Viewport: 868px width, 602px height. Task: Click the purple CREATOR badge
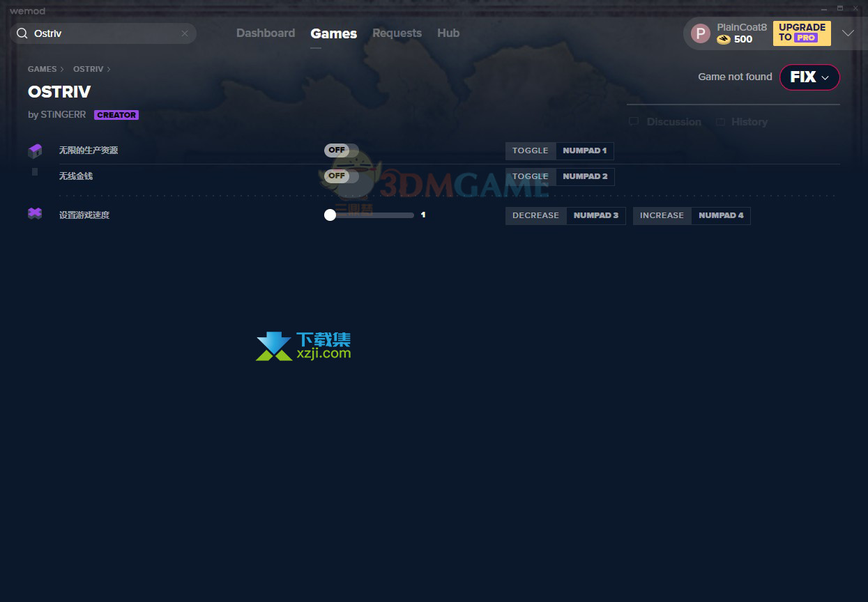116,115
